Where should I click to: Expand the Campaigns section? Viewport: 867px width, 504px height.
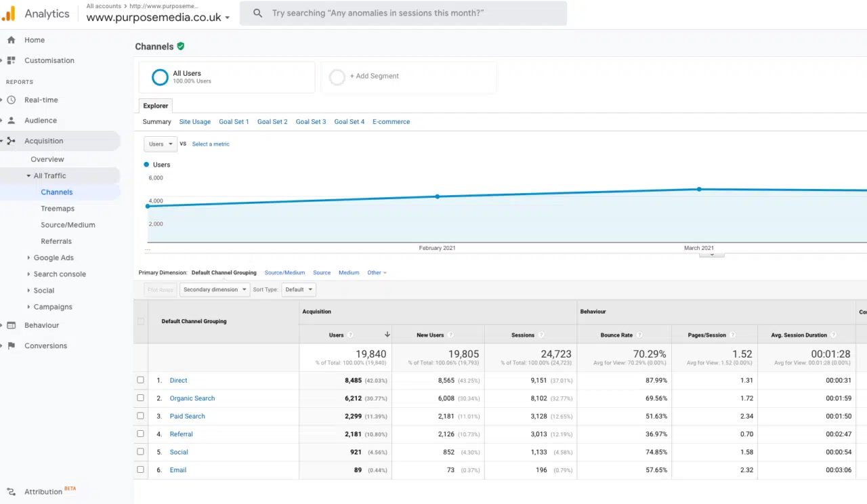(28, 307)
